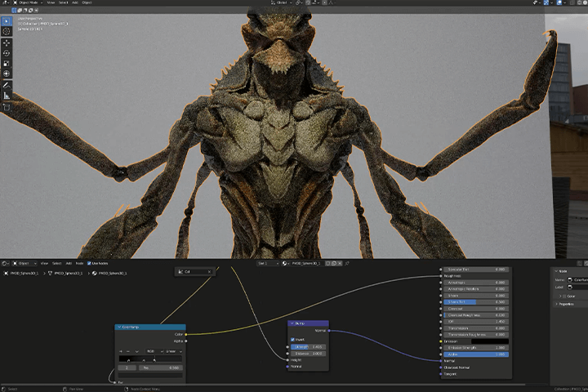Open the Object Mode dropdown
The height and width of the screenshot is (392, 588).
coord(28,2)
